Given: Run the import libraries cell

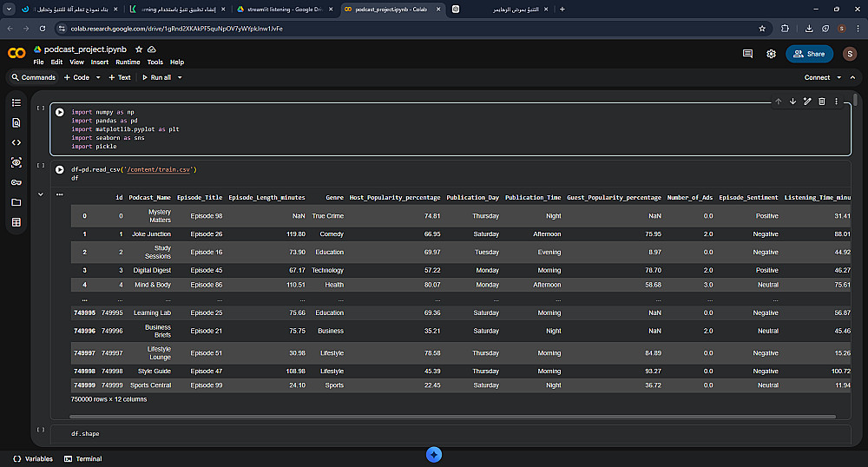Looking at the screenshot, I should coord(60,112).
